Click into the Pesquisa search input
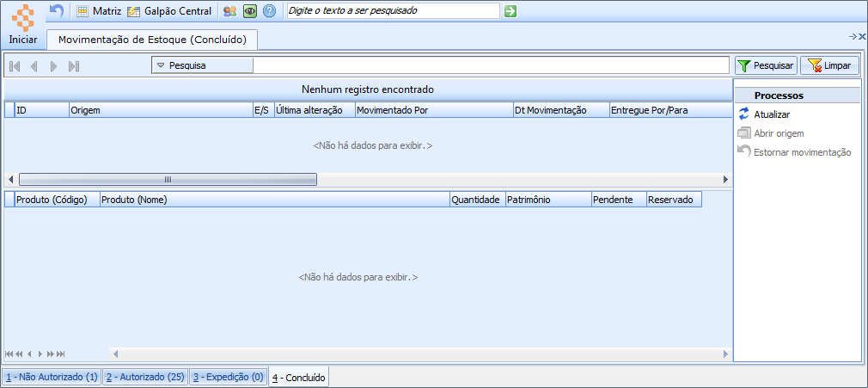The width and height of the screenshot is (868, 388). [491, 65]
